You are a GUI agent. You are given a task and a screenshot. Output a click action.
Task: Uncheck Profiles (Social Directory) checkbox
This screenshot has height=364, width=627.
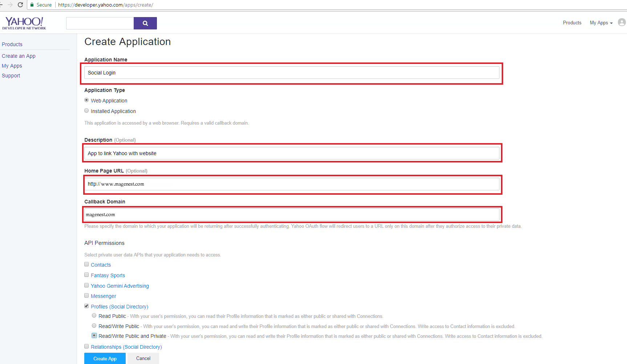click(86, 306)
